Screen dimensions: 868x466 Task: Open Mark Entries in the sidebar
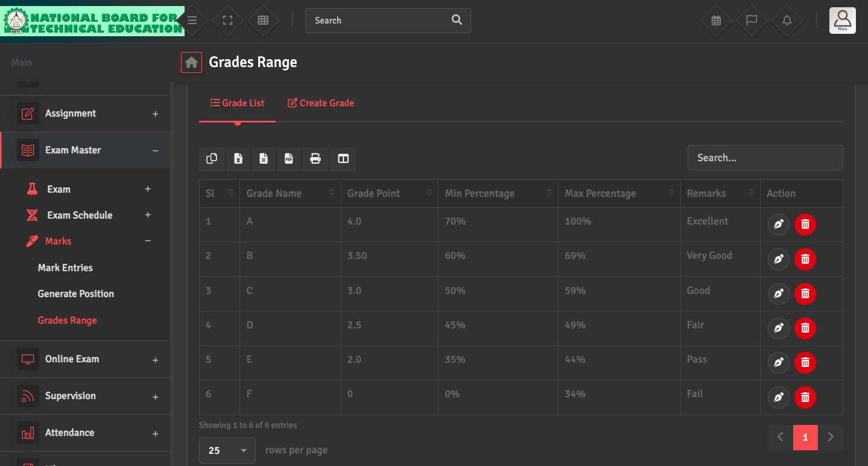pyautogui.click(x=65, y=267)
